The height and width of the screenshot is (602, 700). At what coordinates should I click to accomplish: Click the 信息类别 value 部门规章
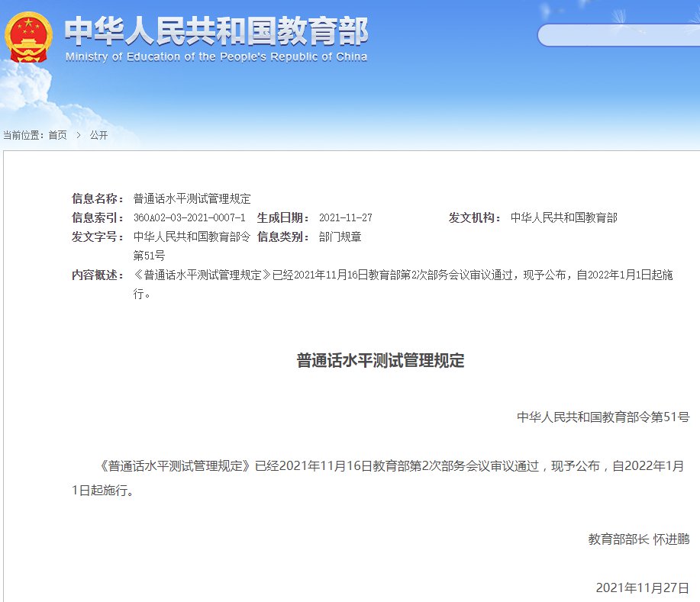pos(340,237)
